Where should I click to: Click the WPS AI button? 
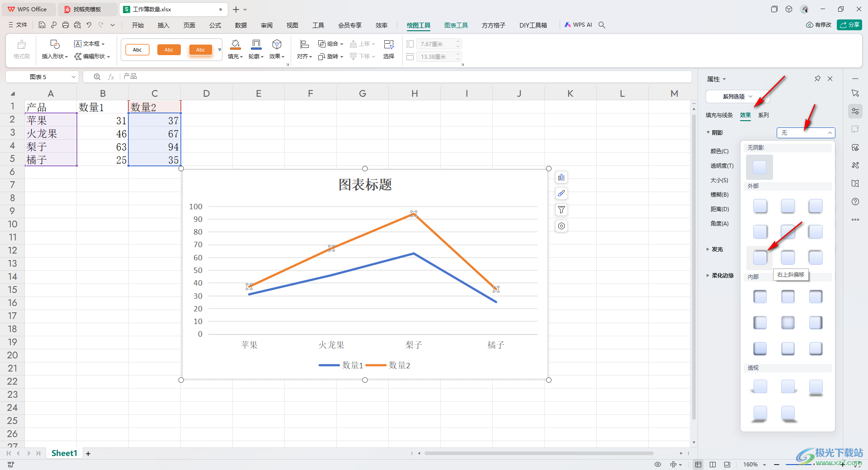[x=578, y=25]
